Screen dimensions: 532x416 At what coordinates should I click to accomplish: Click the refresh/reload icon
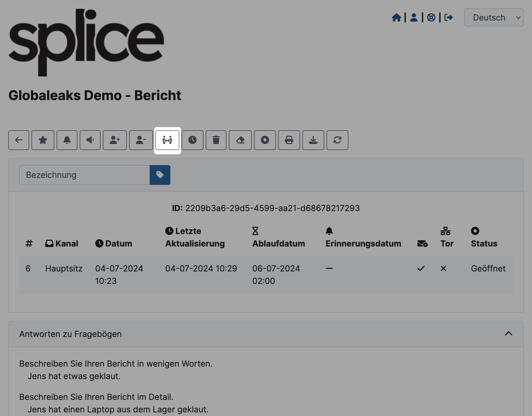coord(338,140)
